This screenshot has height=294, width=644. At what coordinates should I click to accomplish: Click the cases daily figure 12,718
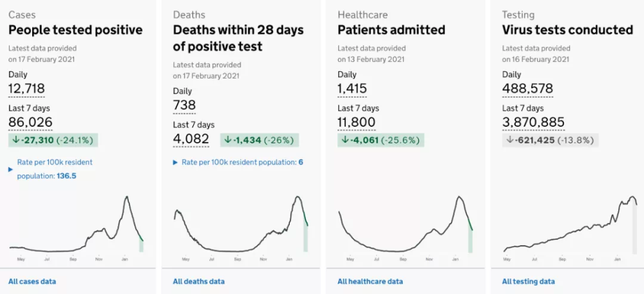26,89
